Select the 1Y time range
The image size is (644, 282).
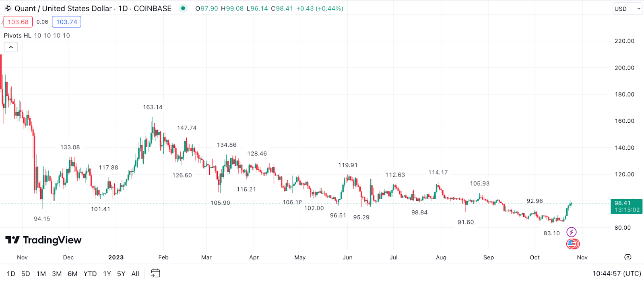(107, 274)
